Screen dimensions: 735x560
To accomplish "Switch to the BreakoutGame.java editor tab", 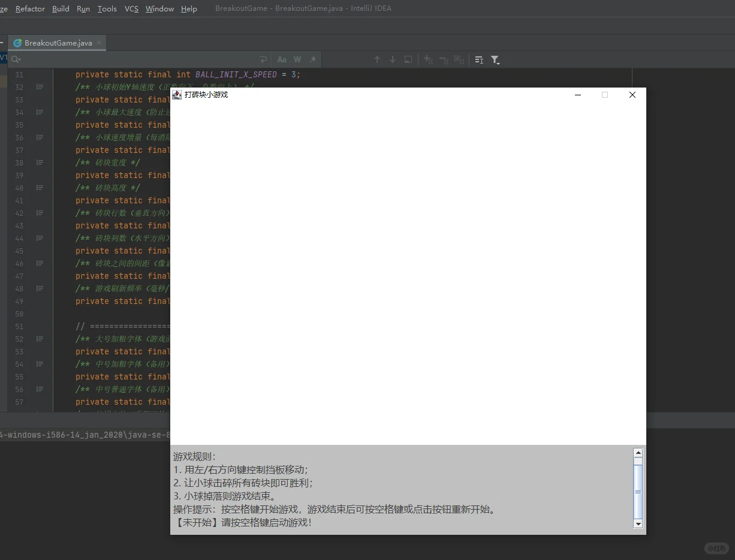I will [x=57, y=43].
